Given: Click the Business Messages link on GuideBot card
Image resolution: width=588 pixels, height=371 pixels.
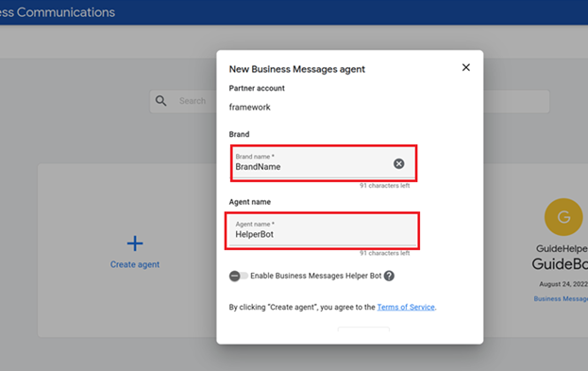Looking at the screenshot, I should (561, 298).
